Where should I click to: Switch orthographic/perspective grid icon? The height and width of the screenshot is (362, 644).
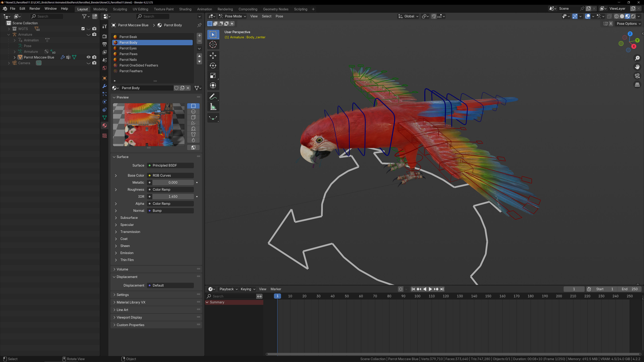(x=637, y=85)
